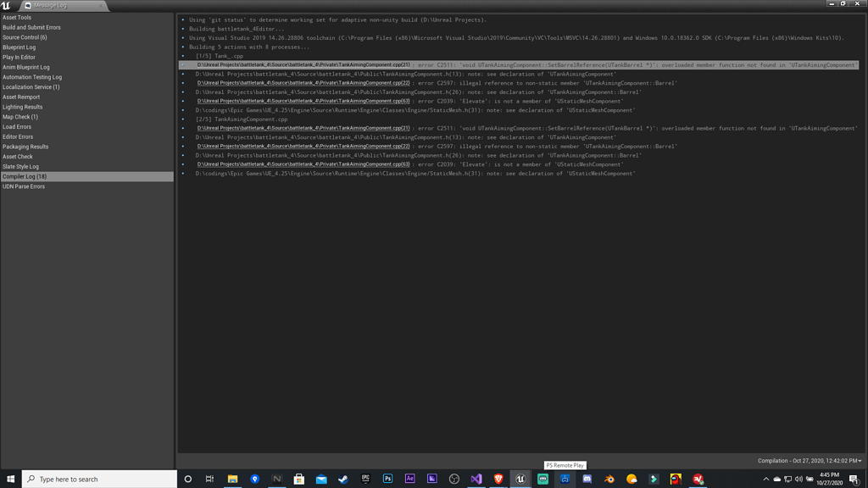
Task: Open the network icon in the system tray
Action: (x=787, y=480)
